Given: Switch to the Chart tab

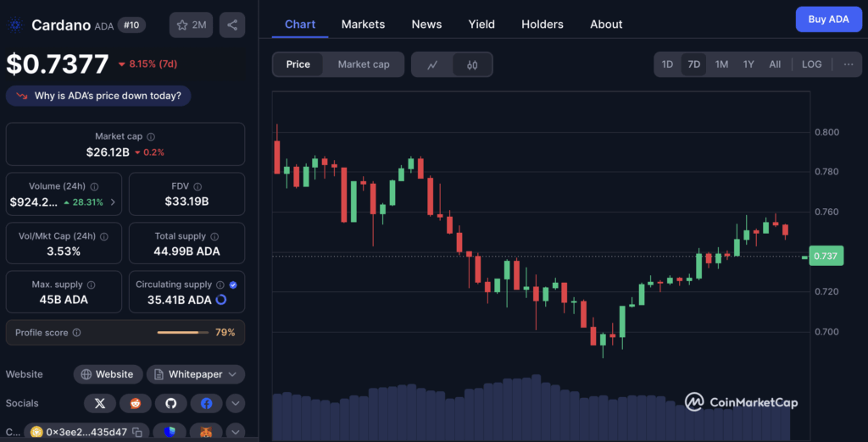Looking at the screenshot, I should pyautogui.click(x=300, y=25).
